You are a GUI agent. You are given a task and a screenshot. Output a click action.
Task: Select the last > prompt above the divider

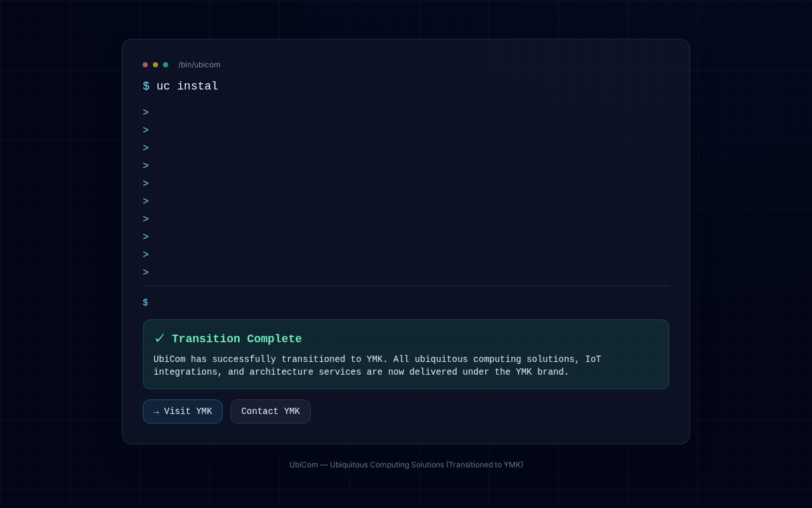(x=146, y=273)
